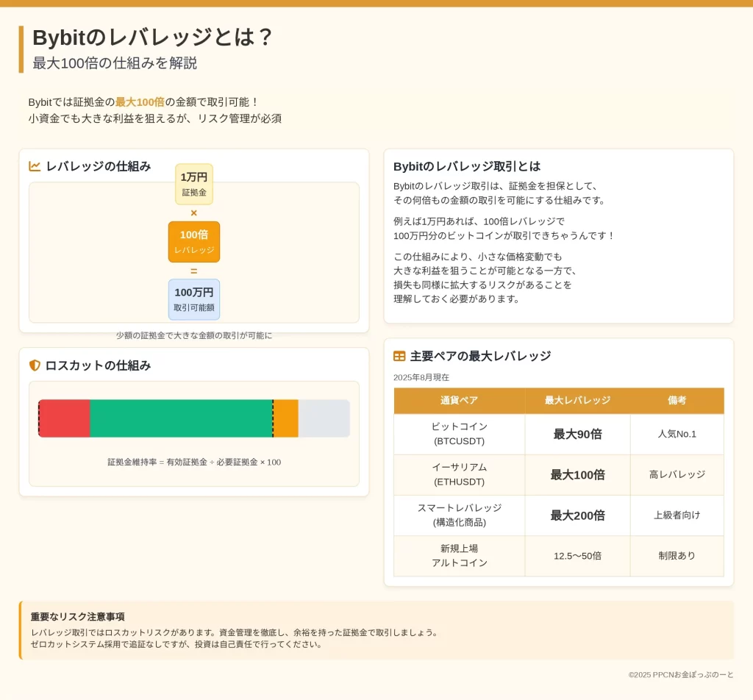Select the 高レバレッジ cell
This screenshot has height=700, width=753.
tap(677, 475)
